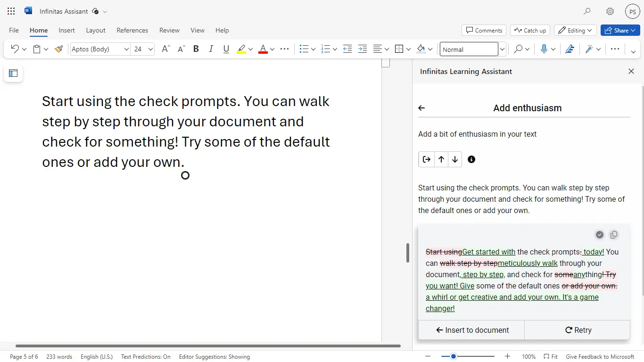Open the Styles gallery dropdown arrow
Image resolution: width=644 pixels, height=362 pixels.
[502, 49]
